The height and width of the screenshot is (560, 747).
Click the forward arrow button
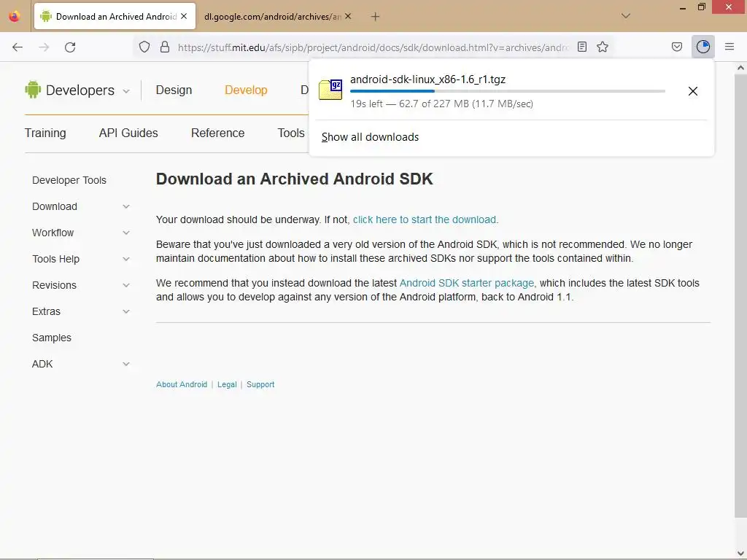pos(44,47)
